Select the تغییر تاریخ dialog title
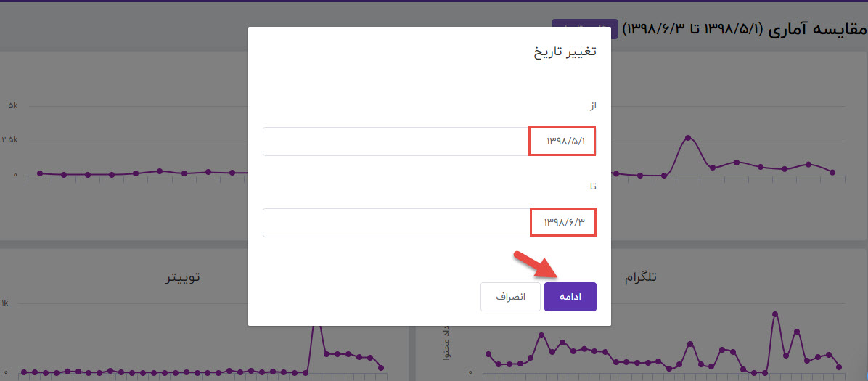 tap(565, 52)
